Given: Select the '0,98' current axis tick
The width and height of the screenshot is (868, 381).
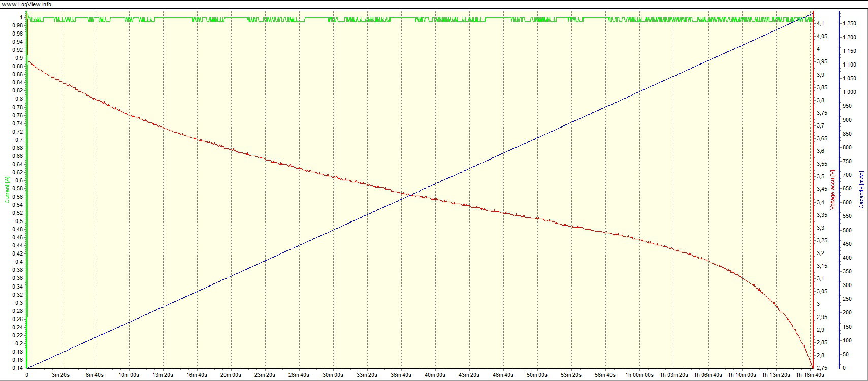Looking at the screenshot, I should 17,25.
